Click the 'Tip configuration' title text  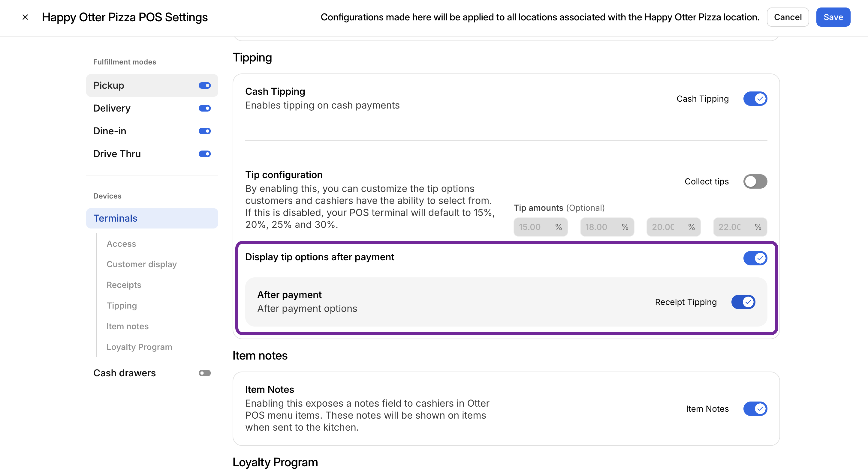[x=284, y=175]
